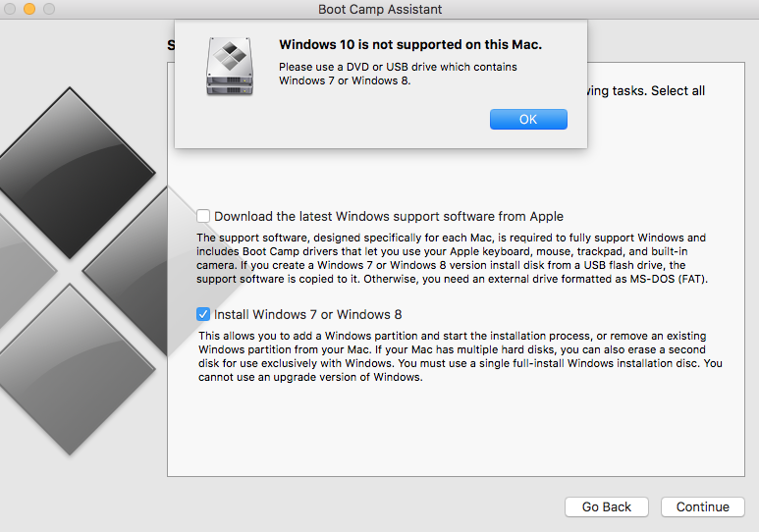Image resolution: width=759 pixels, height=532 pixels.
Task: Click the Windows partition description paragraph
Action: coord(460,356)
